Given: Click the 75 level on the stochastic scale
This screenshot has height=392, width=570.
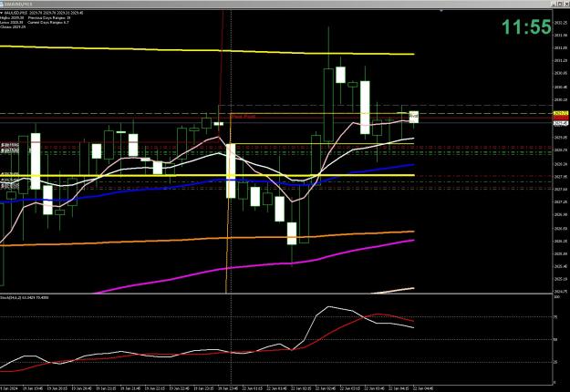Looking at the screenshot, I should [x=555, y=317].
